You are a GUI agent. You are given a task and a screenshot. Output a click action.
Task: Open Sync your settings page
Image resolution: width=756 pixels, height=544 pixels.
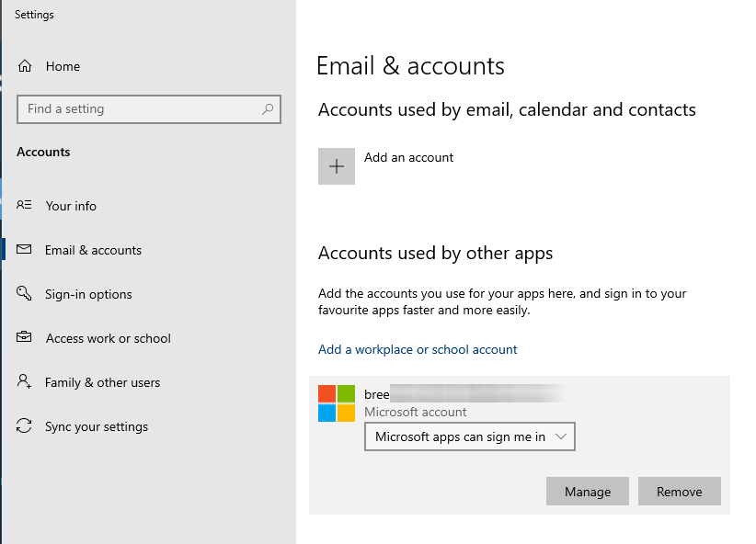point(97,427)
